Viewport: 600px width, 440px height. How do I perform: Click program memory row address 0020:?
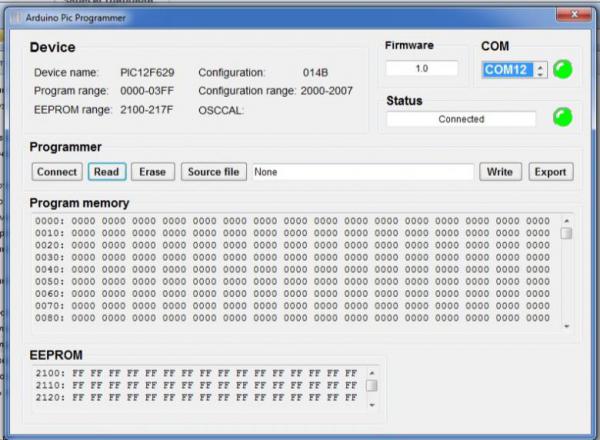pyautogui.click(x=50, y=245)
